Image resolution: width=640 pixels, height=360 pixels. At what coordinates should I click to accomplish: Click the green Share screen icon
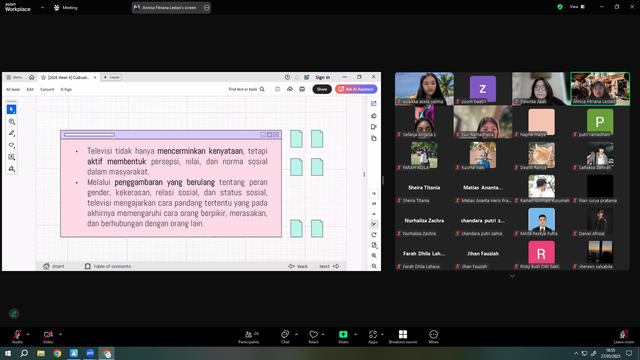point(343,334)
